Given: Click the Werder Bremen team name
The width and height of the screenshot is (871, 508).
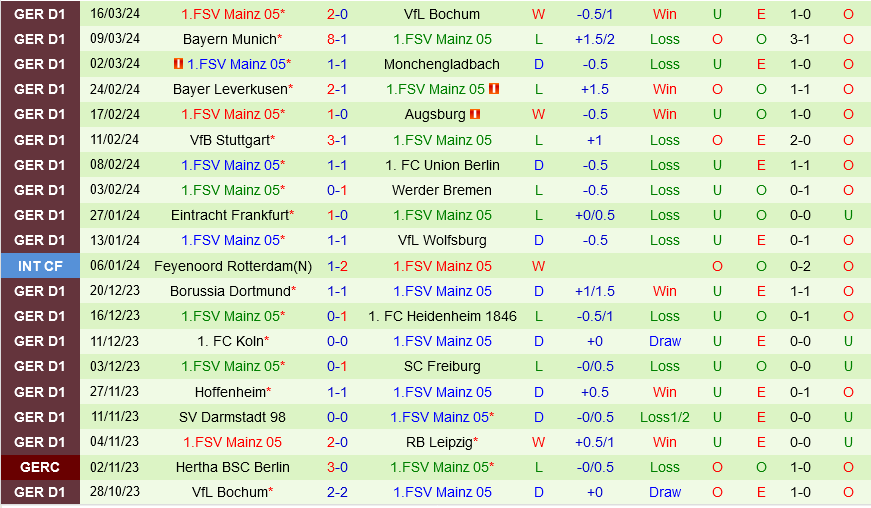Looking at the screenshot, I should 442,190.
